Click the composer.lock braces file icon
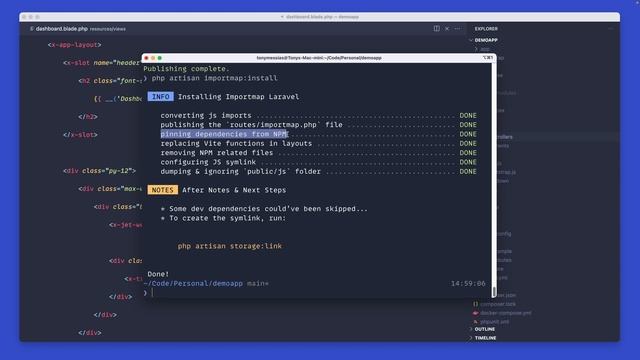 pos(476,304)
